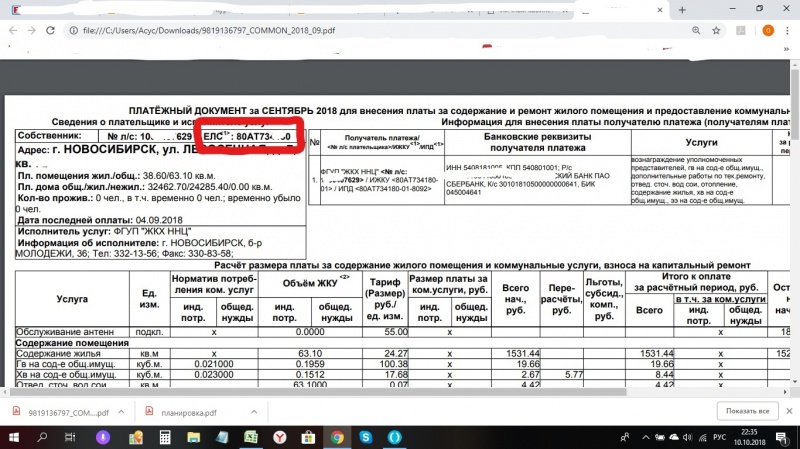Click the tariff value 24.27
The image size is (800, 449).
tap(395, 353)
